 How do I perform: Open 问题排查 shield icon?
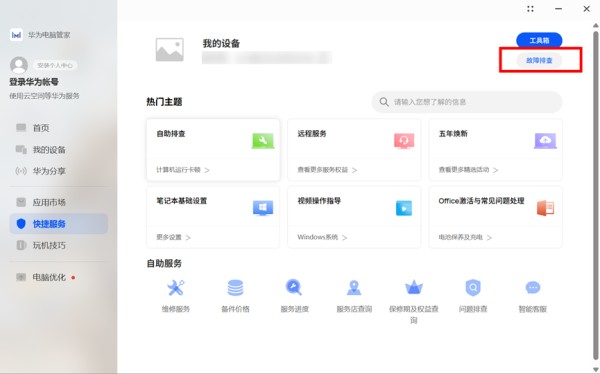(473, 287)
